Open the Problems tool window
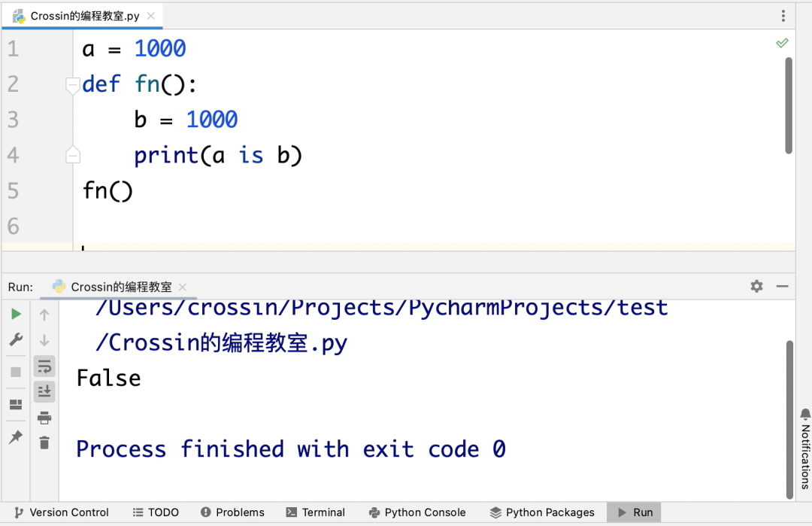 click(232, 512)
